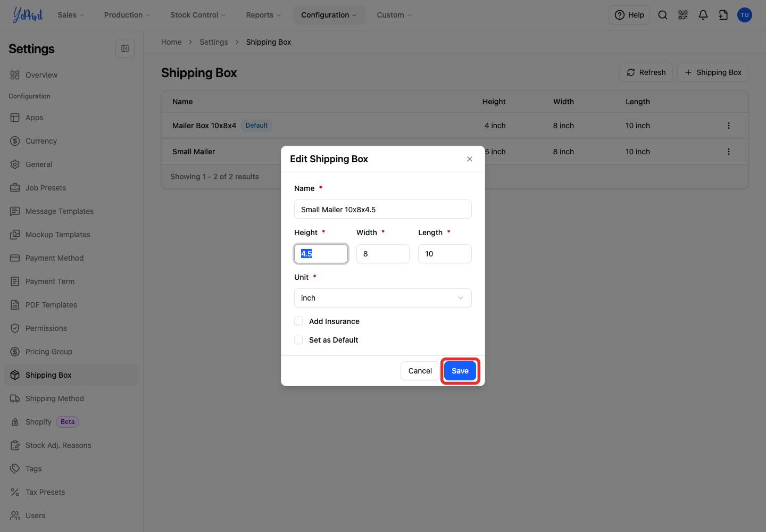Open the QR code scanner icon
This screenshot has height=532, width=766.
coord(683,15)
